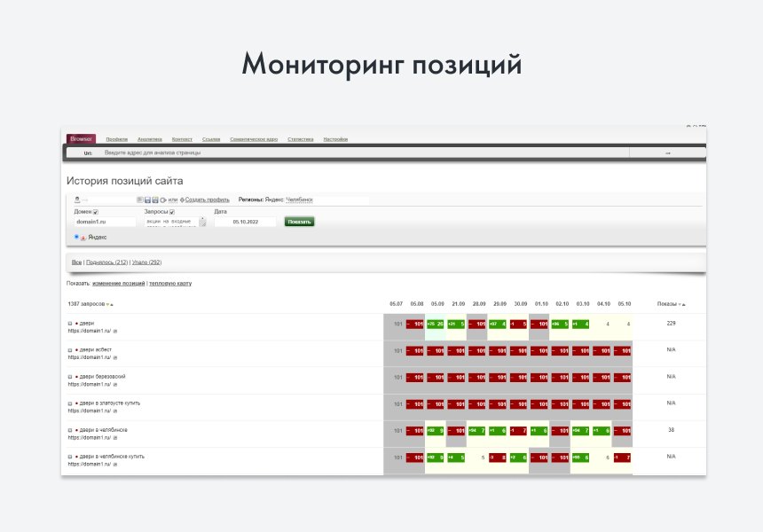Check the box for двери асбест
763x532 pixels.
click(x=70, y=350)
